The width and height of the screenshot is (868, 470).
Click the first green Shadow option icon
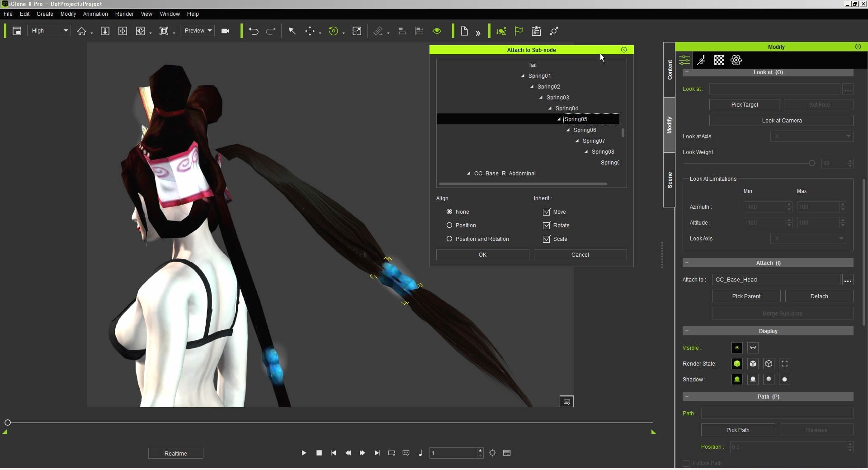(x=737, y=380)
